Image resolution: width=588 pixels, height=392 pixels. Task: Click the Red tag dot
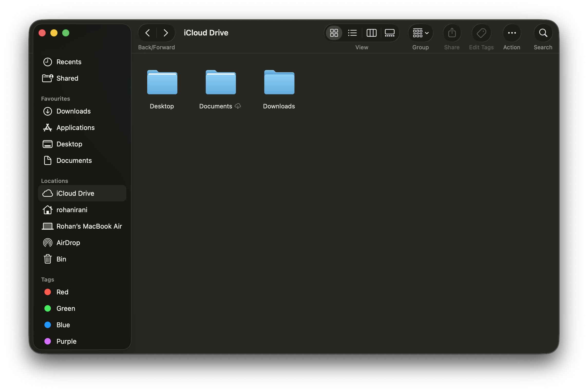[48, 292]
